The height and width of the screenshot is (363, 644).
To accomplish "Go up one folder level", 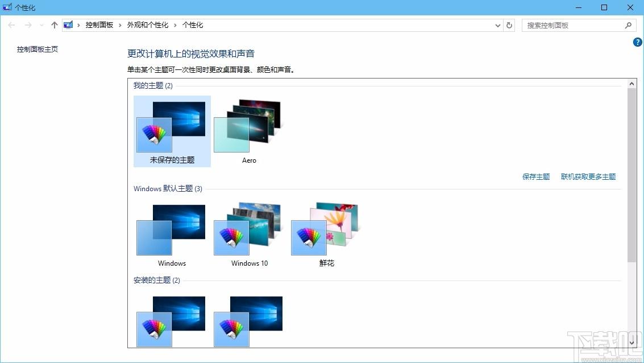I will pyautogui.click(x=54, y=25).
